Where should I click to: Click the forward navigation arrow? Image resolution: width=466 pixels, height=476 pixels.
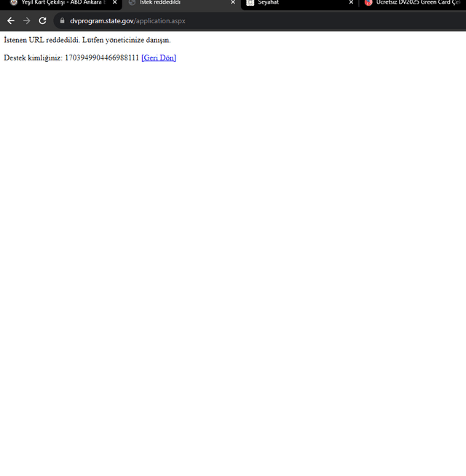(x=27, y=21)
